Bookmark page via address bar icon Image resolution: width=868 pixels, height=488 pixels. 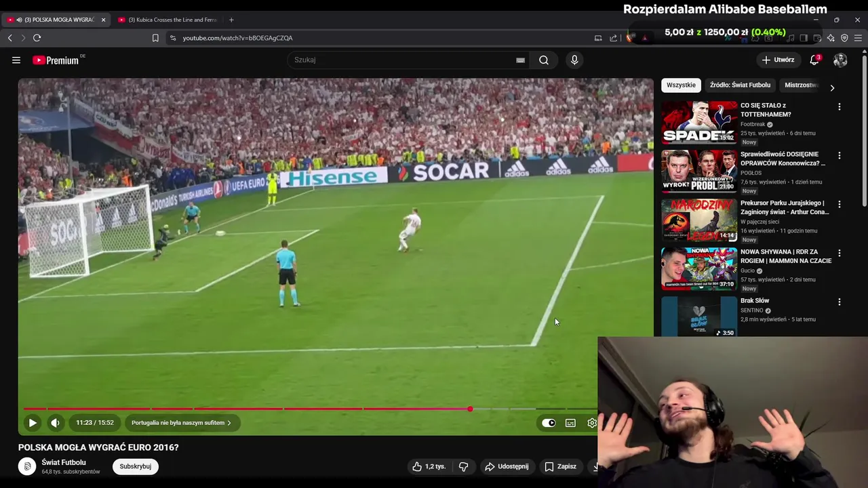(155, 38)
